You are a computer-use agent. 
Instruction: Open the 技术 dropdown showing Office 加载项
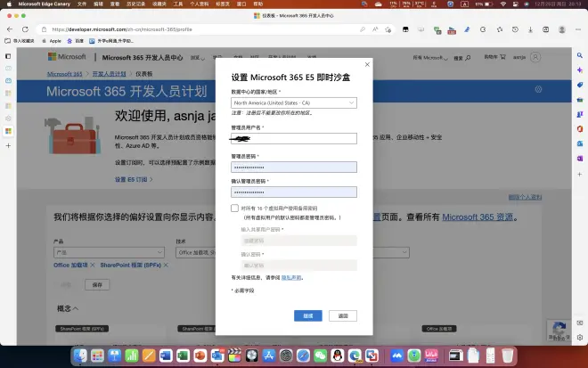(x=195, y=252)
